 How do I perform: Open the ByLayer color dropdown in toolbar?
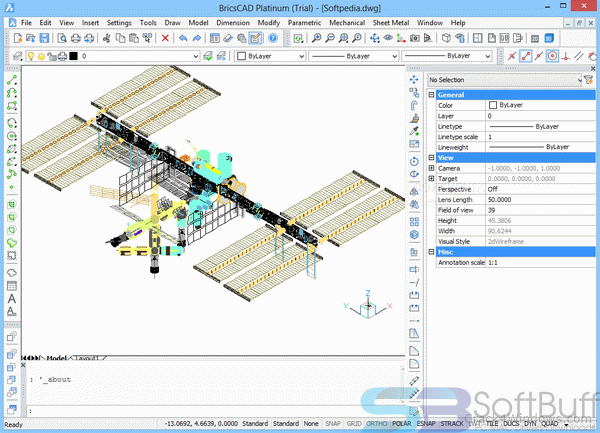tap(302, 56)
